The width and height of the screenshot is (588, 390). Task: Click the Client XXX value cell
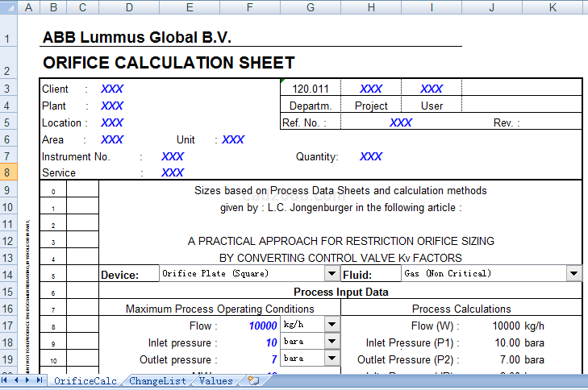(x=112, y=89)
